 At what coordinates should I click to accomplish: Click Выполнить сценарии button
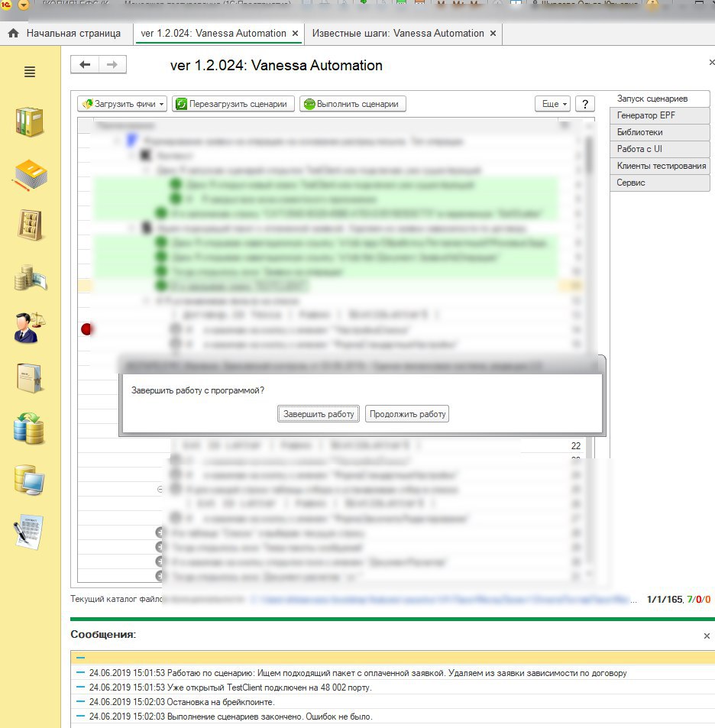353,104
